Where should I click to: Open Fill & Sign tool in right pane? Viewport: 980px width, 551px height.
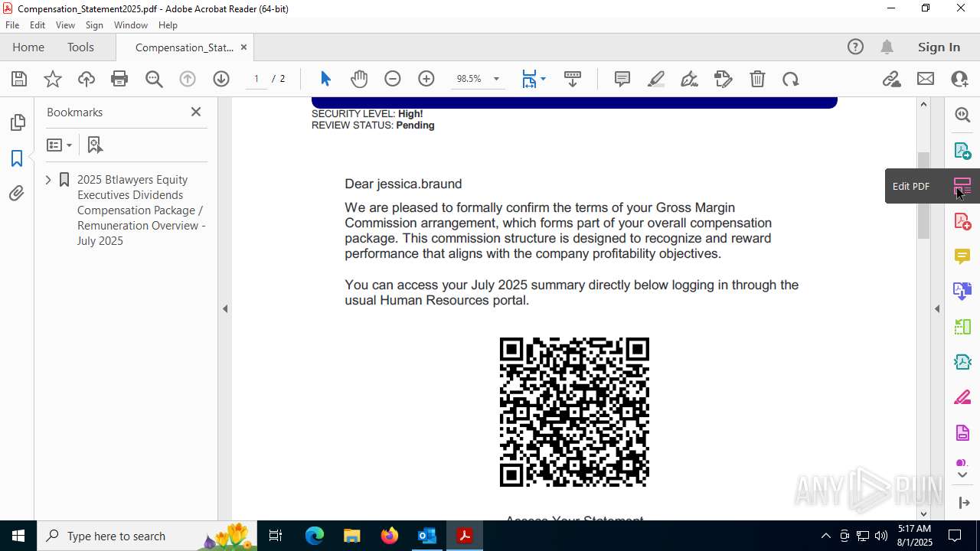962,398
